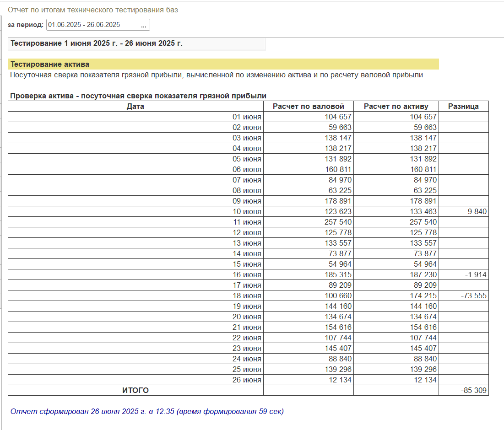This screenshot has width=504, height=430.
Task: Select the ИТОГО total row label
Action: point(135,391)
